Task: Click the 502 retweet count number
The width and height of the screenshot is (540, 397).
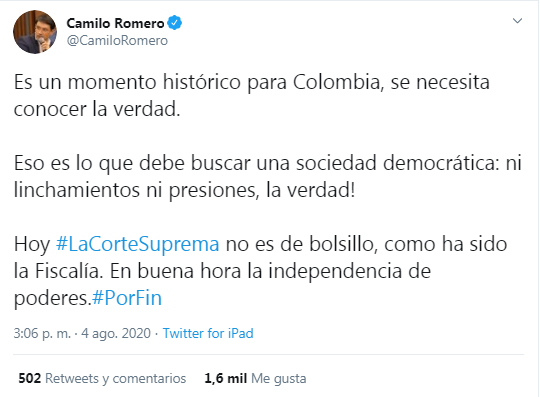Action: (x=30, y=378)
